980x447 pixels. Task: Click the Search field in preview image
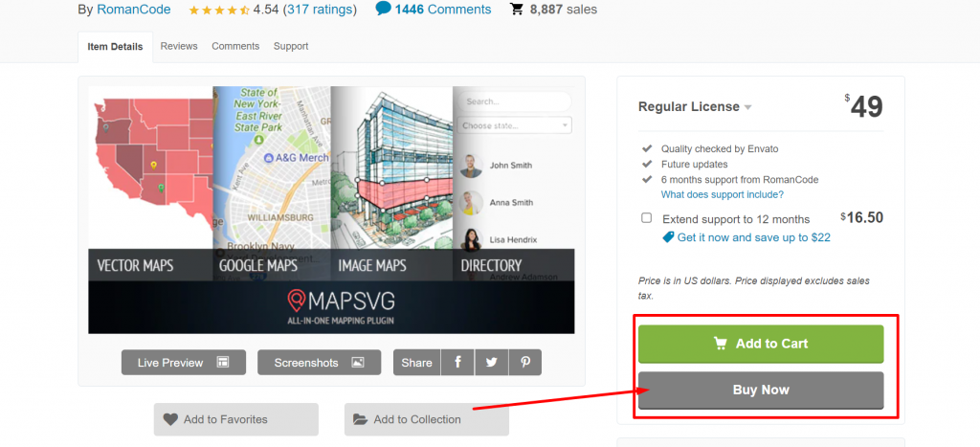(514, 101)
